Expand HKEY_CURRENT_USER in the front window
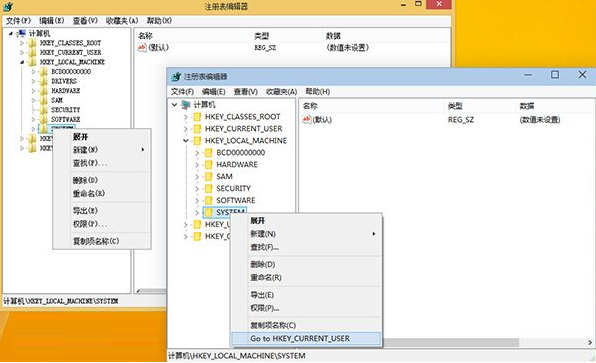Image resolution: width=596 pixels, height=363 pixels. 186,129
